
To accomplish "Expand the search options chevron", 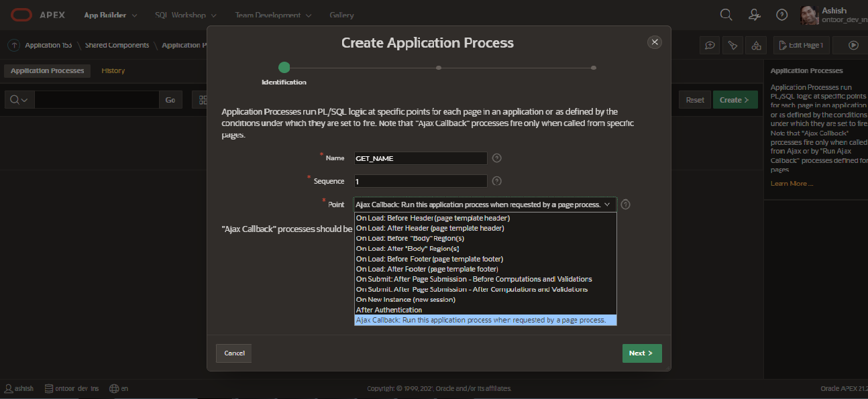I will pos(24,99).
